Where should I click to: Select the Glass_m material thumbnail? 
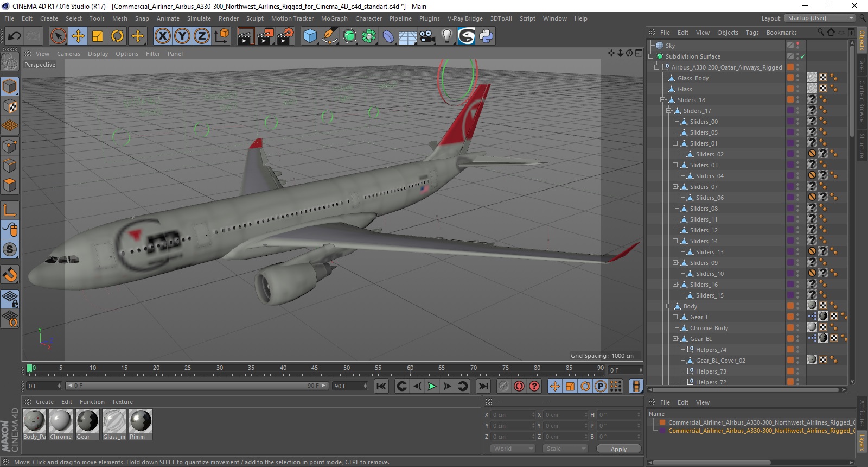[114, 424]
